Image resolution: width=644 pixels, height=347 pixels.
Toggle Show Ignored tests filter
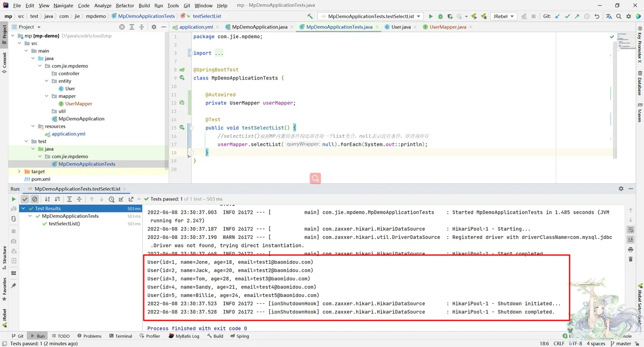pyautogui.click(x=34, y=199)
